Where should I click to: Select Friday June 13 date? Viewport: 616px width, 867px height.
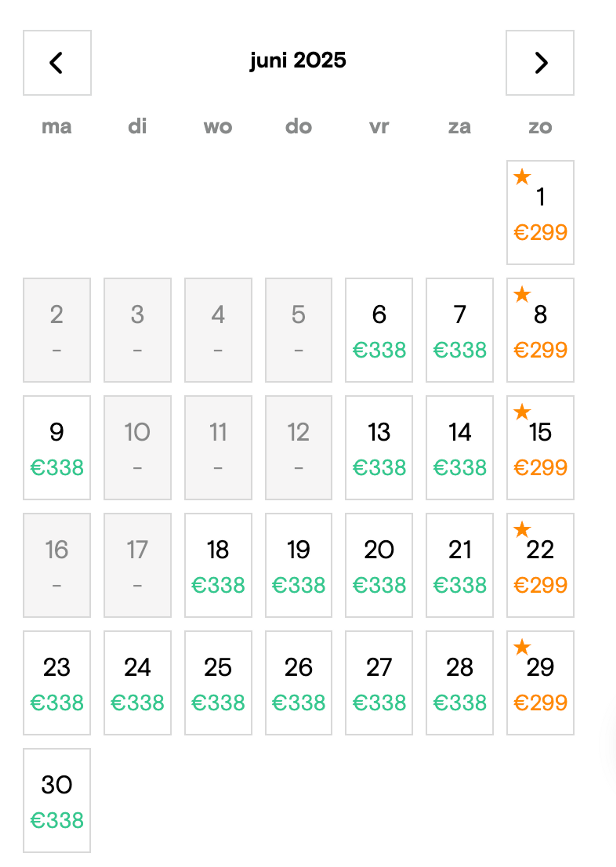click(379, 448)
